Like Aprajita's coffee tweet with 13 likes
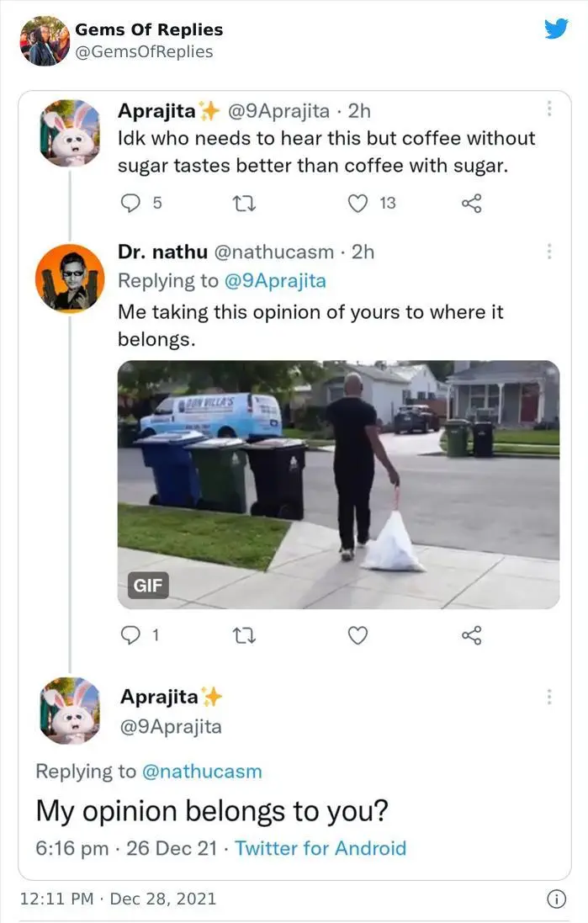Image resolution: width=588 pixels, height=923 pixels. click(358, 203)
